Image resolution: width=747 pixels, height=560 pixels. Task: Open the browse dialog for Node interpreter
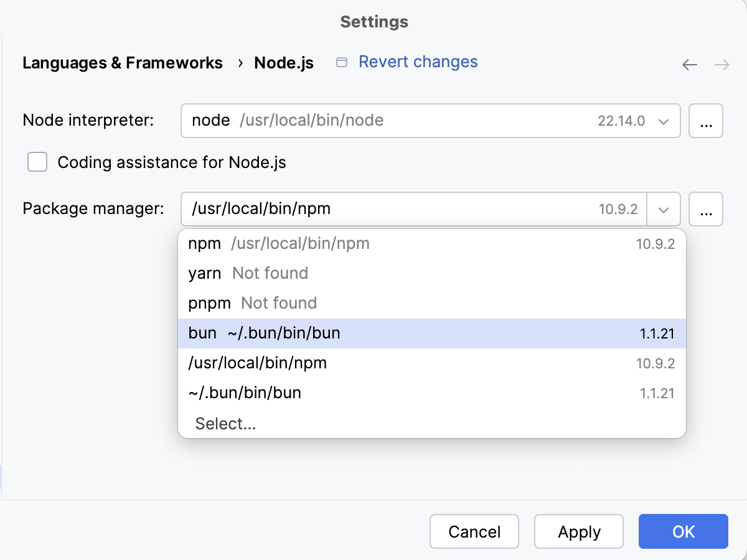click(x=706, y=121)
